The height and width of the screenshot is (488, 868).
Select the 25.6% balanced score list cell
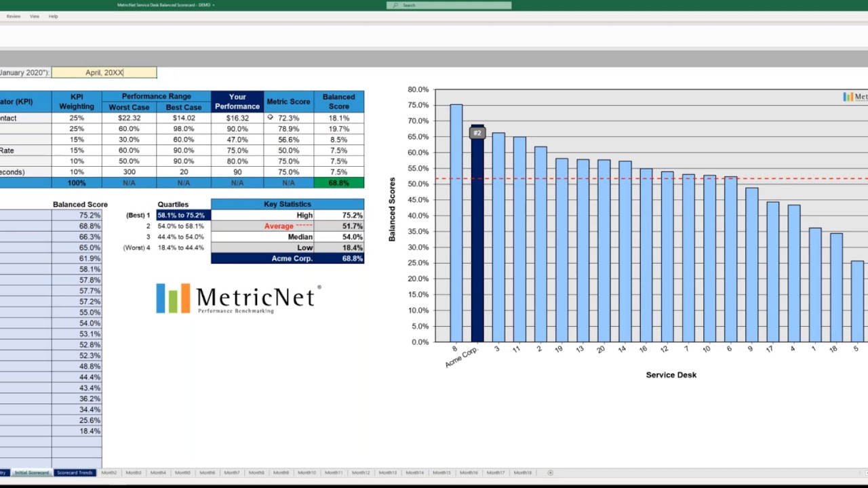click(x=77, y=421)
